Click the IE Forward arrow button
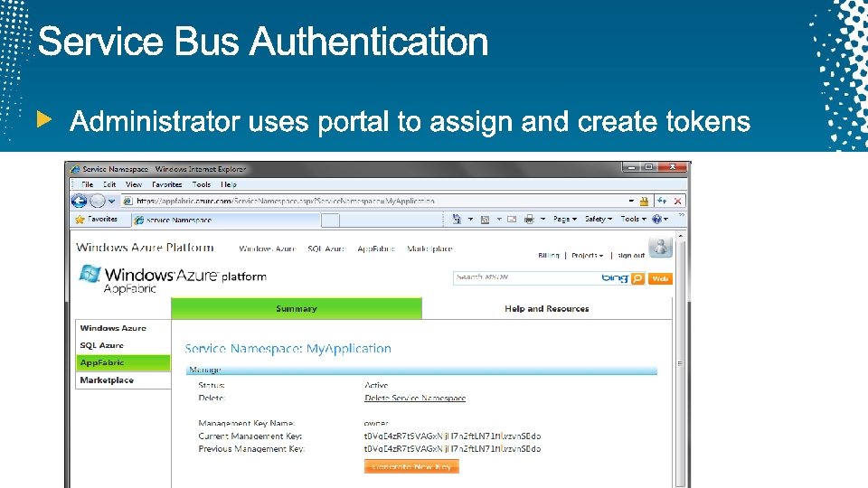 point(98,201)
